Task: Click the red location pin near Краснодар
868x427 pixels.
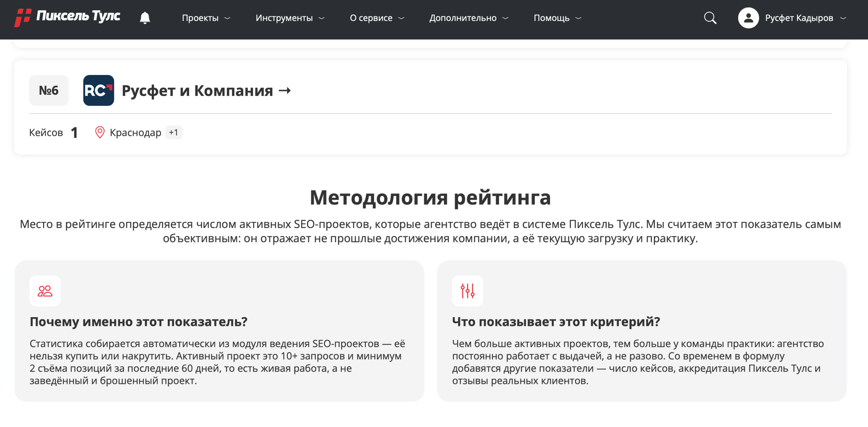Action: 100,132
